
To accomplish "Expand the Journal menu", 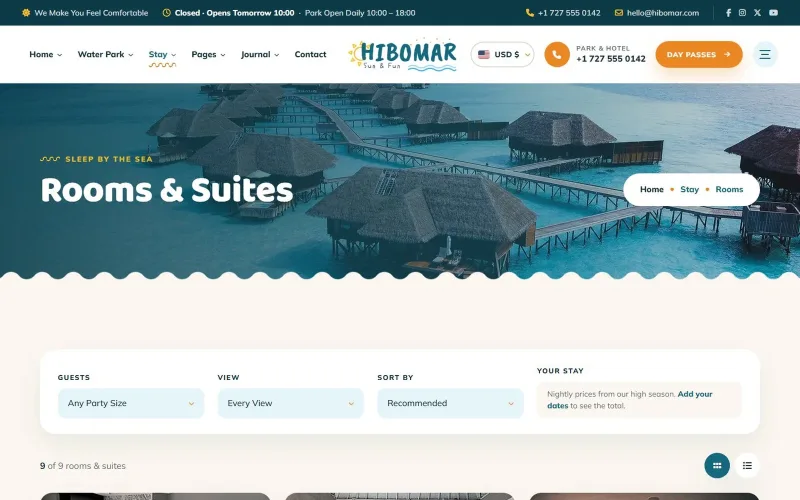I will [x=260, y=54].
